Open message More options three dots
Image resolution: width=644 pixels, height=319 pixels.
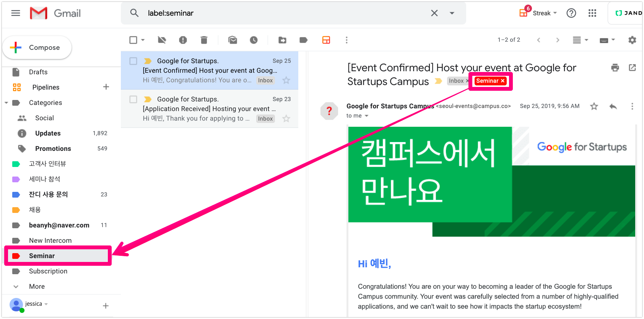pos(632,106)
